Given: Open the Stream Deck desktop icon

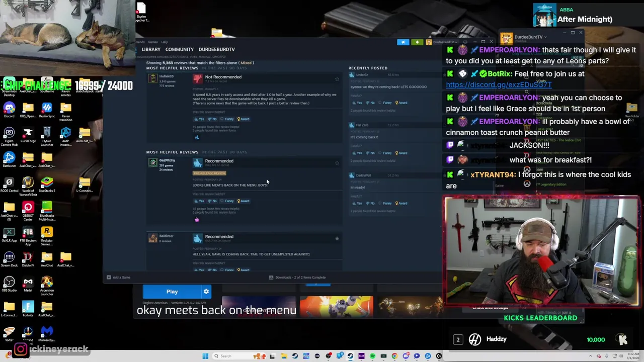Looking at the screenshot, I should tap(9, 260).
